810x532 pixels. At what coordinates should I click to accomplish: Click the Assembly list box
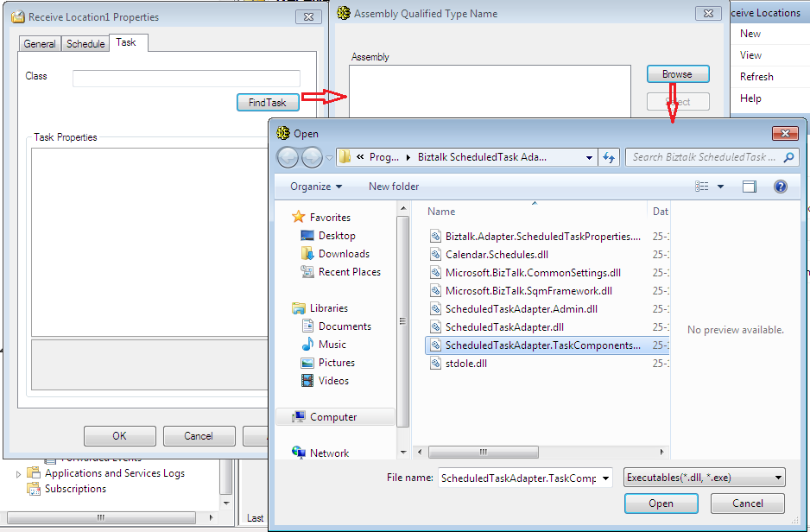[x=490, y=92]
